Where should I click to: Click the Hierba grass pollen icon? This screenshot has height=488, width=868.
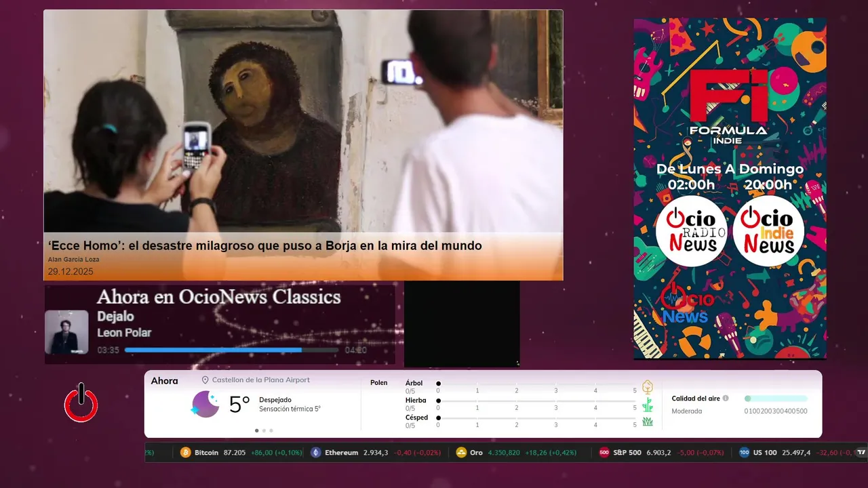[x=648, y=405]
